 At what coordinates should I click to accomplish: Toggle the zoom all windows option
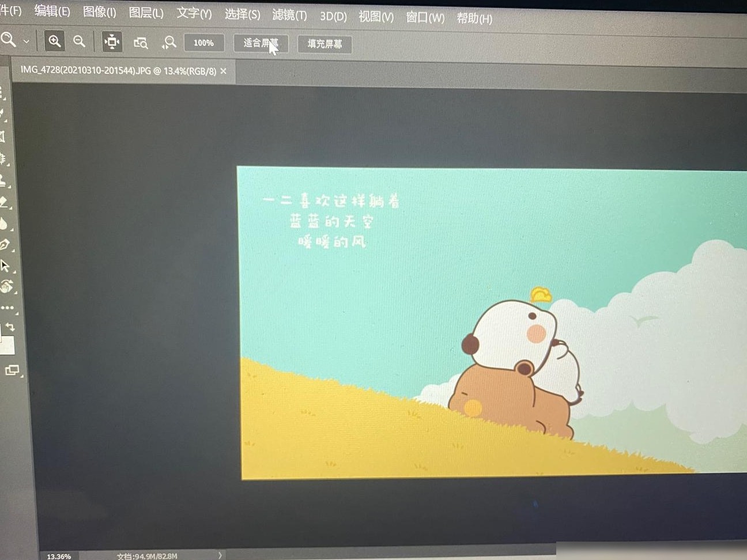point(141,43)
